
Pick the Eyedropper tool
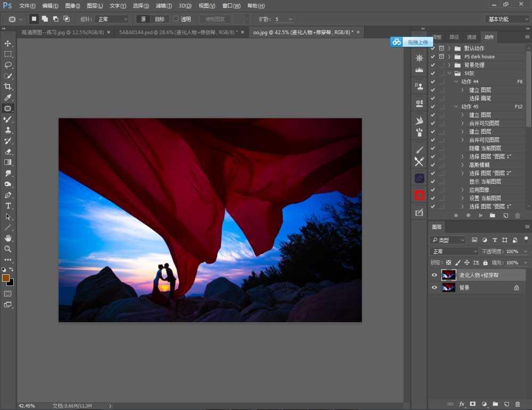[x=7, y=97]
